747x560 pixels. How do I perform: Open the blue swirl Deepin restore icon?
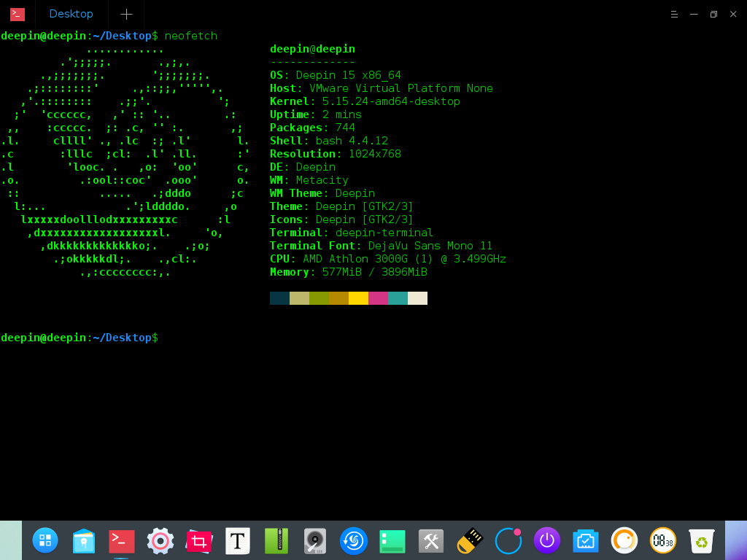tap(354, 541)
